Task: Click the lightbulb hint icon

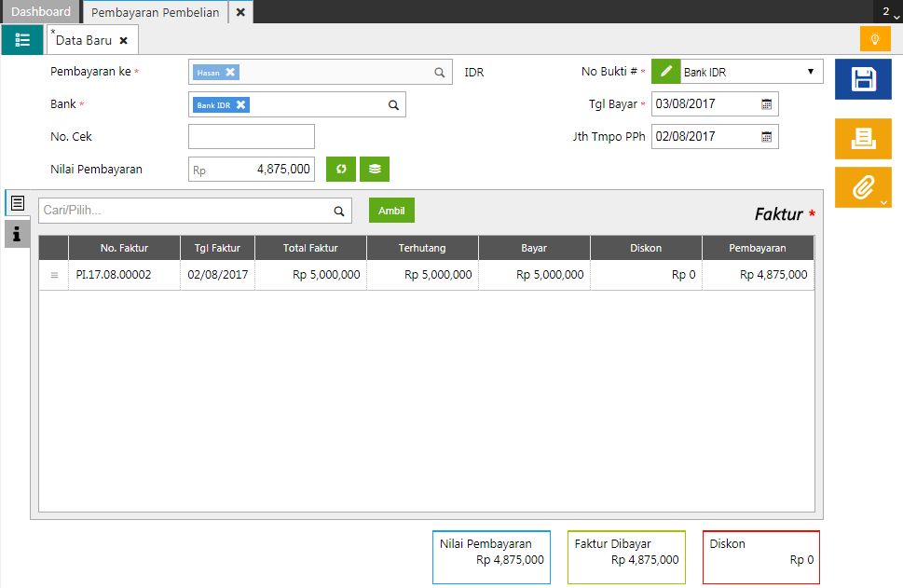Action: click(x=874, y=39)
